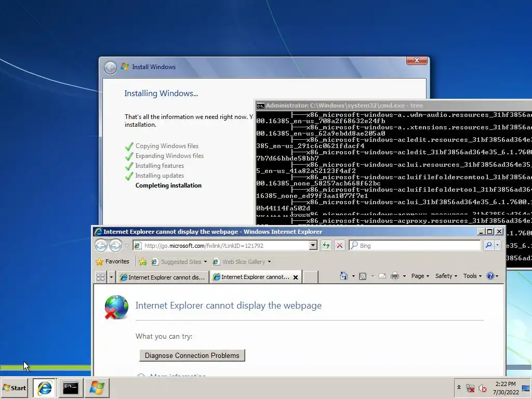Click the volume speaker tray icon

pyautogui.click(x=482, y=388)
